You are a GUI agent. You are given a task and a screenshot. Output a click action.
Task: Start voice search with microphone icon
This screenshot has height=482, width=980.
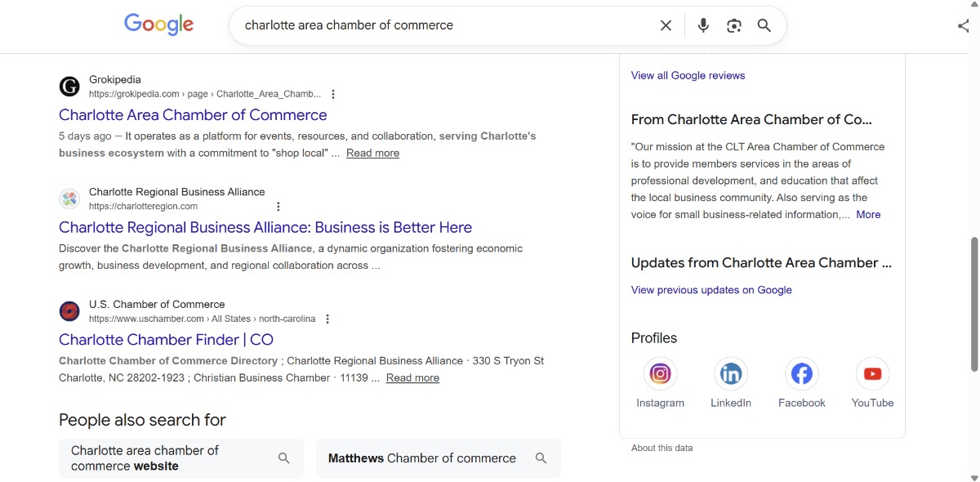coord(703,25)
